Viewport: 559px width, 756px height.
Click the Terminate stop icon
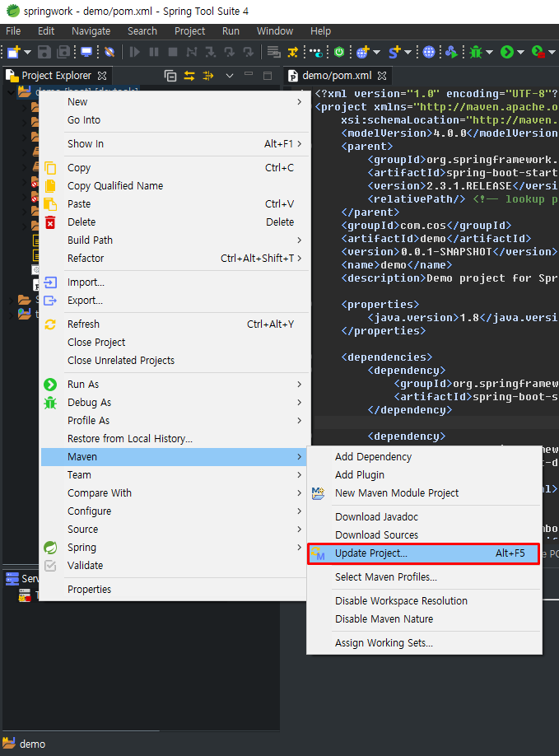(173, 52)
